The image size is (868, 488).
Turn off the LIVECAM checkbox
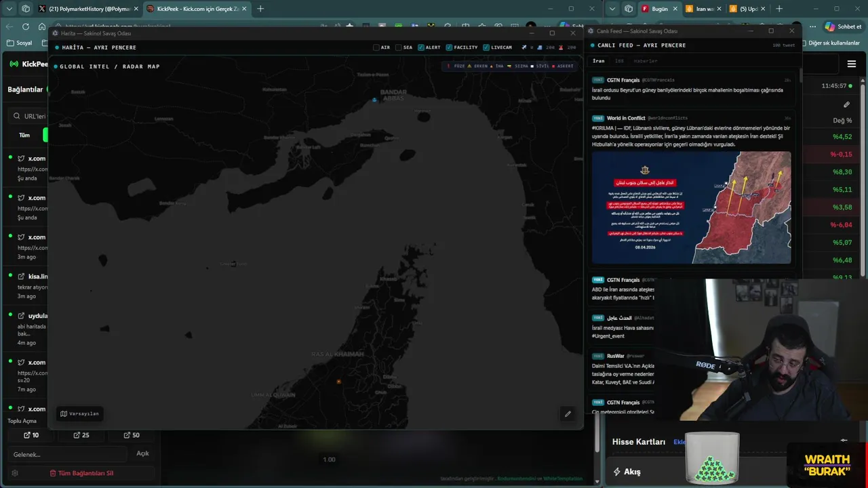pos(486,47)
